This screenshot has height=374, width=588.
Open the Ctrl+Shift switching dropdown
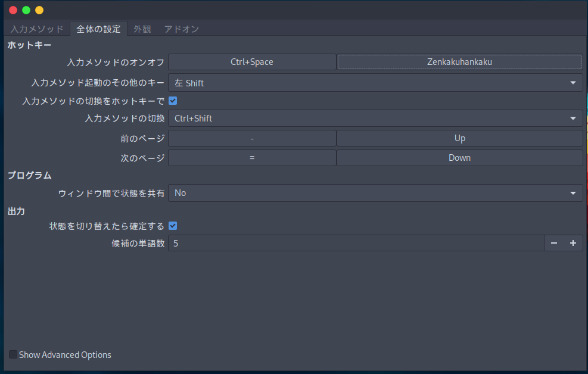(375, 119)
